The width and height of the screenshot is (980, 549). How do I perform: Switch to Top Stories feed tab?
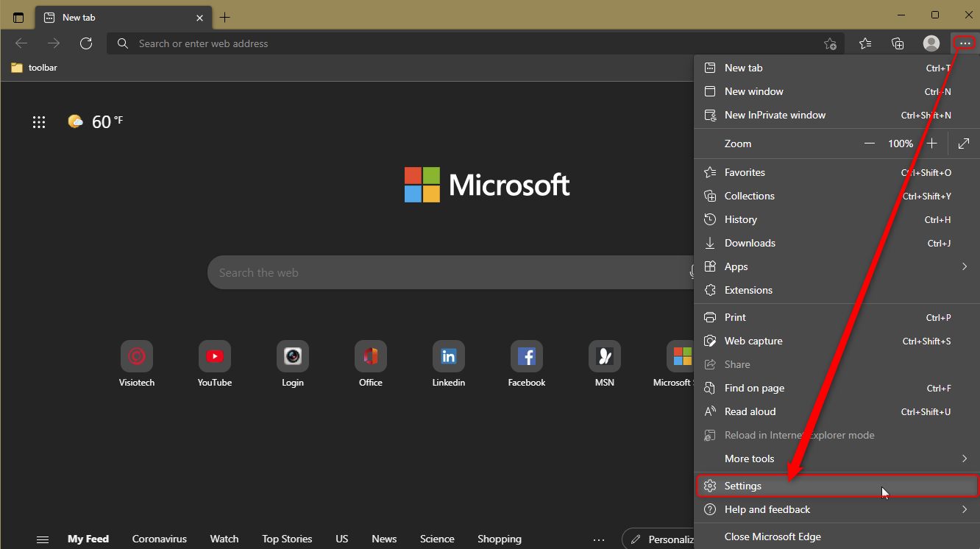pyautogui.click(x=287, y=539)
